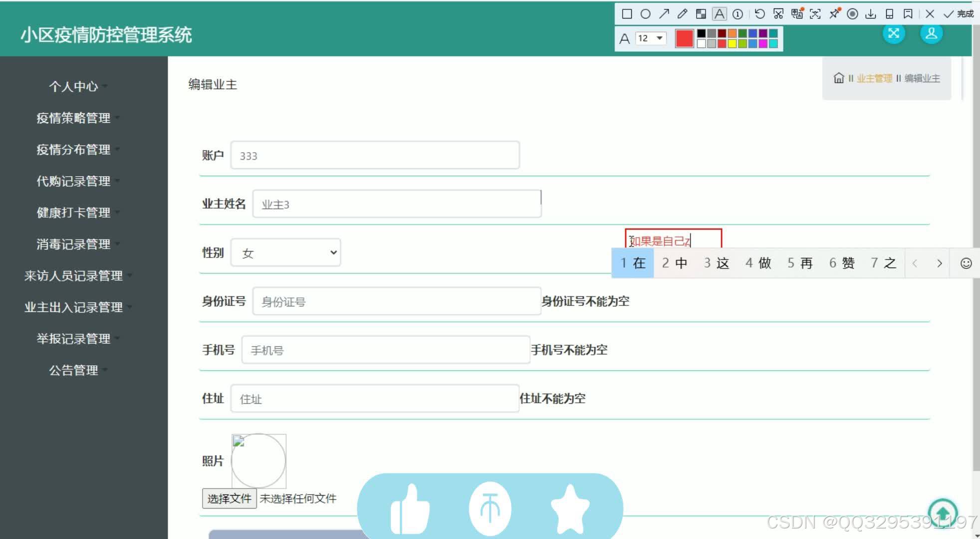Select the ellipse annotation tool
Screen dimensions: 980x539
(645, 14)
